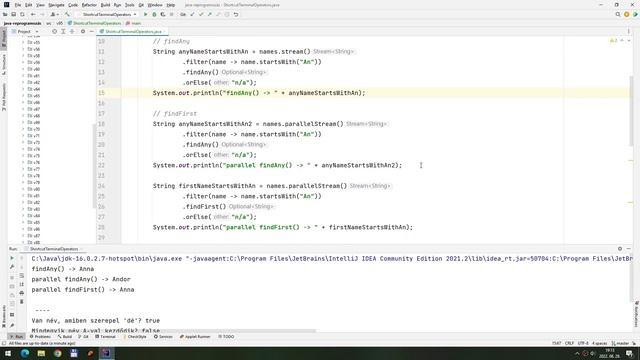
Task: Open Search Everywhere magnifier icon
Action: pyautogui.click(x=618, y=14)
